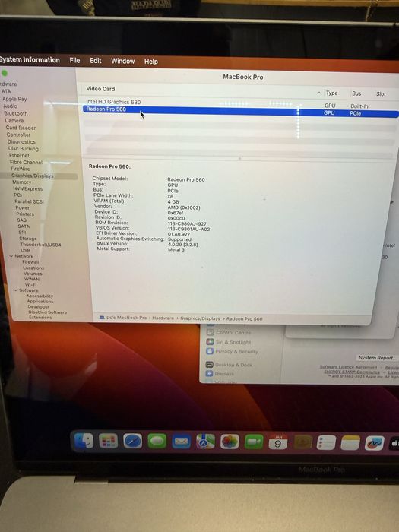Open Launchpad from the Dock

point(108,441)
